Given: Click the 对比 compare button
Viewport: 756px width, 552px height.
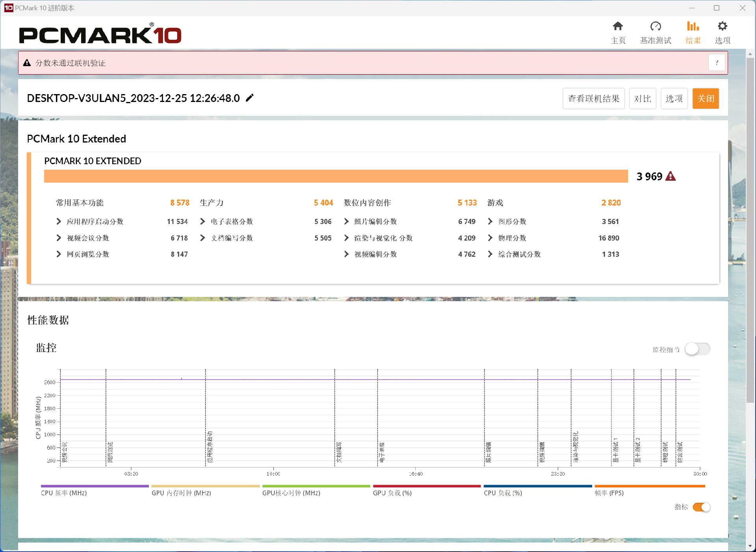Looking at the screenshot, I should pos(642,98).
